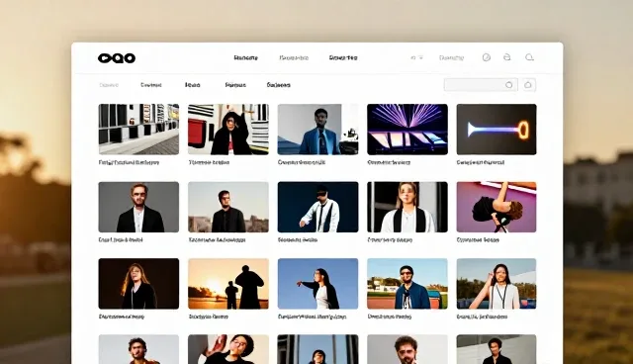Click the magnifier icon inside the search field

[x=508, y=85]
